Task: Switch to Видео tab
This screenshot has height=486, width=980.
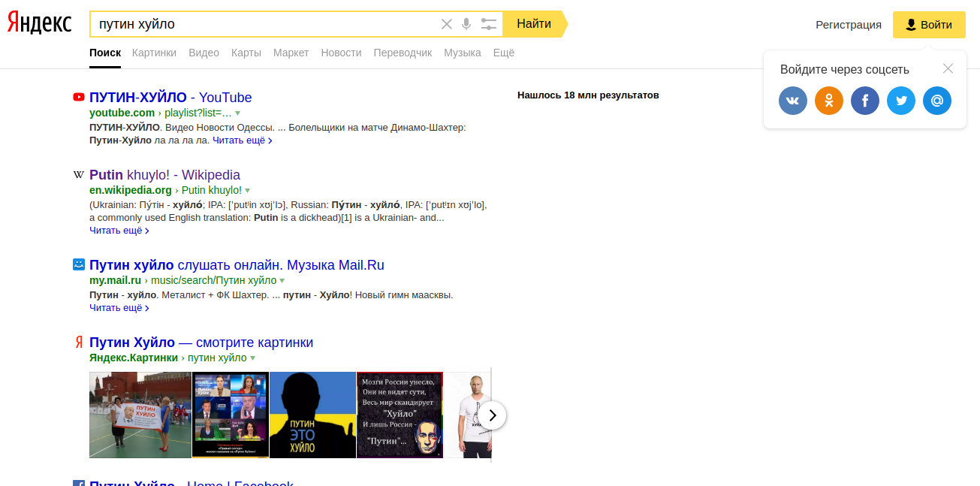Action: (204, 53)
